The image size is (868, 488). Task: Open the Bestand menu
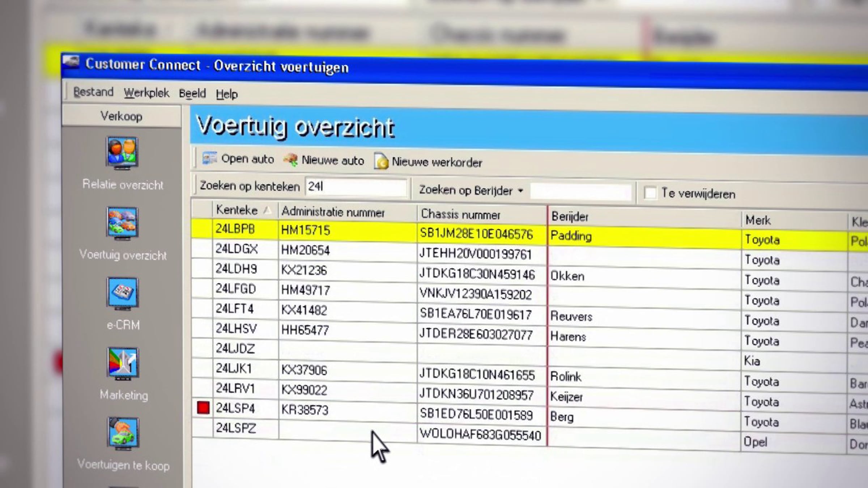[x=93, y=92]
